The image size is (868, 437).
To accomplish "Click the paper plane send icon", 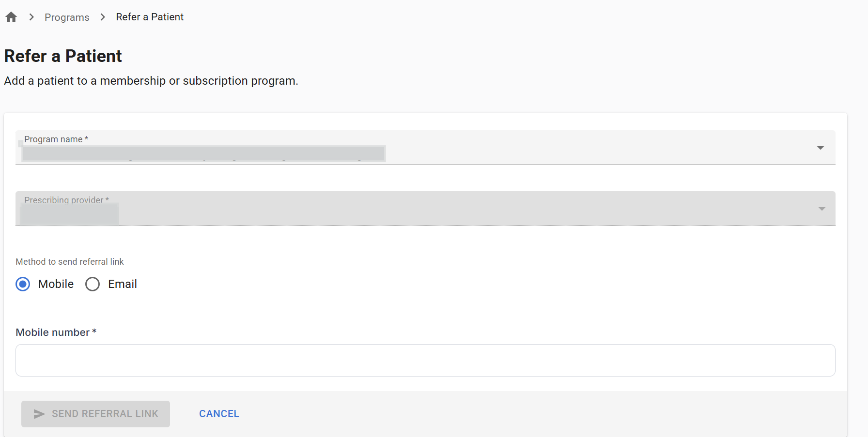I will coord(39,414).
